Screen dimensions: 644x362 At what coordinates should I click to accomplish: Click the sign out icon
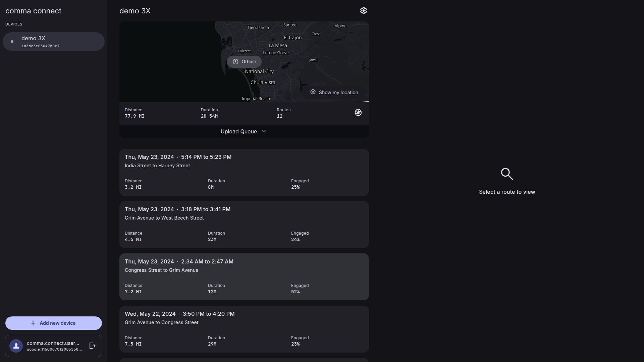[93, 346]
